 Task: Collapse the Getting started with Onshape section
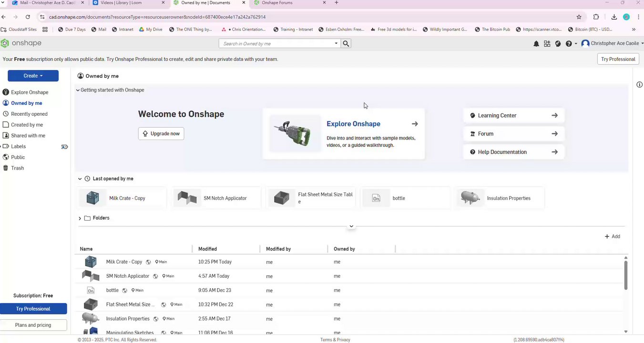click(78, 90)
